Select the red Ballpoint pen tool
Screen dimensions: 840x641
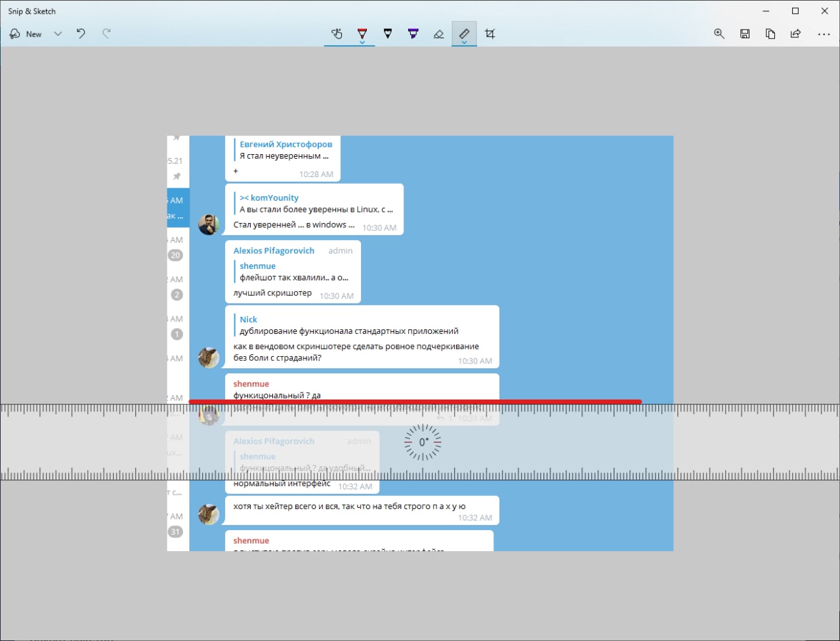(x=362, y=32)
